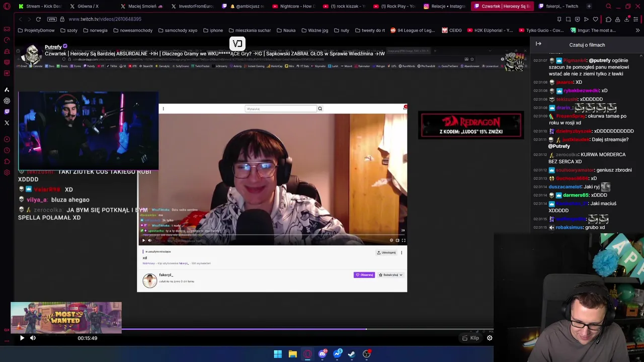Image resolution: width=644 pixels, height=362 pixels.
Task: Bookmark this page heart icon
Action: [595, 19]
